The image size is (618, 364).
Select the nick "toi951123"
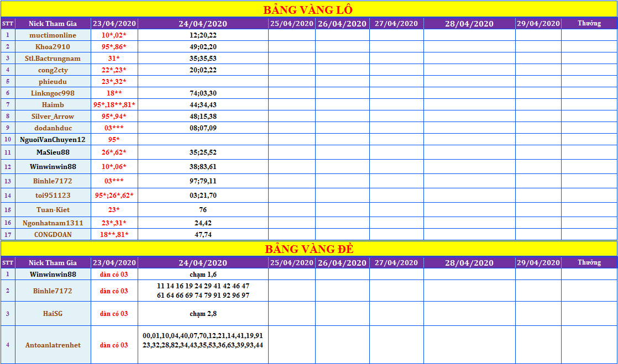tap(53, 196)
